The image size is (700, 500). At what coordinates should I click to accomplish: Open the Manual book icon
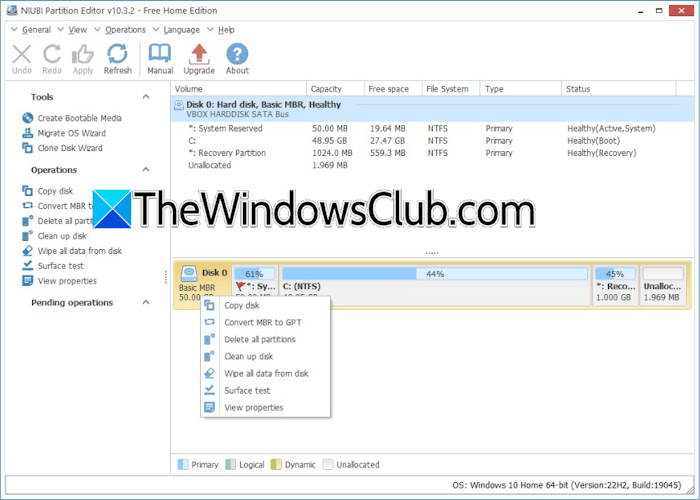[x=160, y=54]
